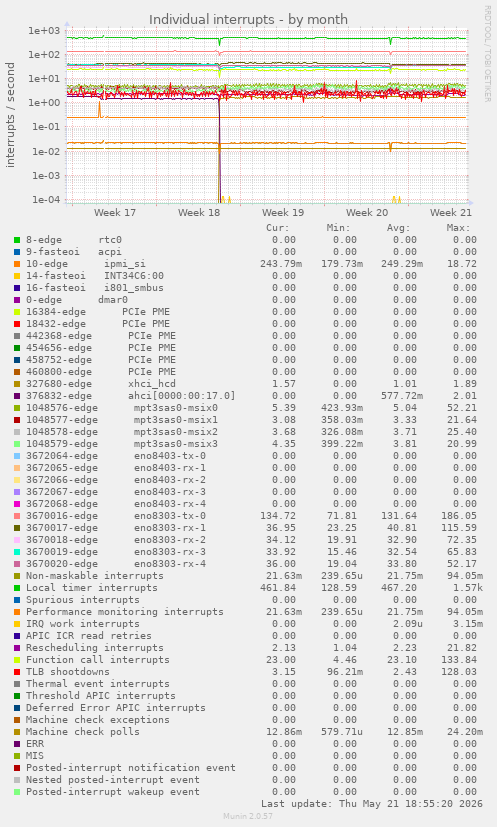Click the Week 17 axis label

pos(114,213)
